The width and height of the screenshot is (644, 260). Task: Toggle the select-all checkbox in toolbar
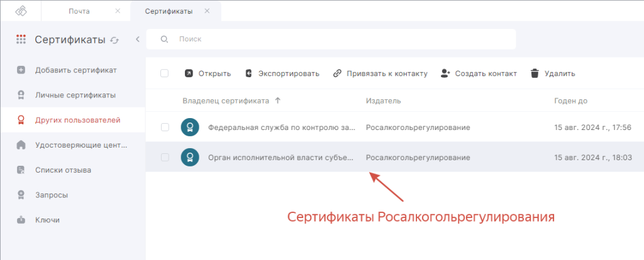click(x=164, y=73)
